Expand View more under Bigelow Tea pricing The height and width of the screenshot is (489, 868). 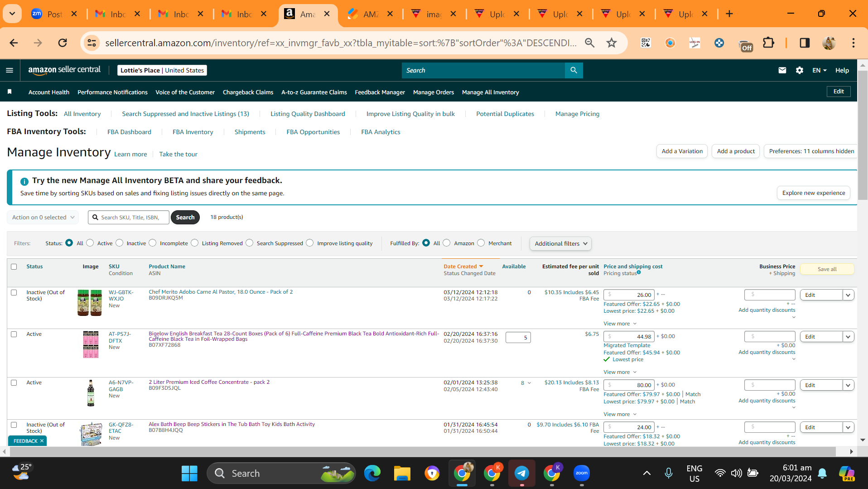[620, 372]
